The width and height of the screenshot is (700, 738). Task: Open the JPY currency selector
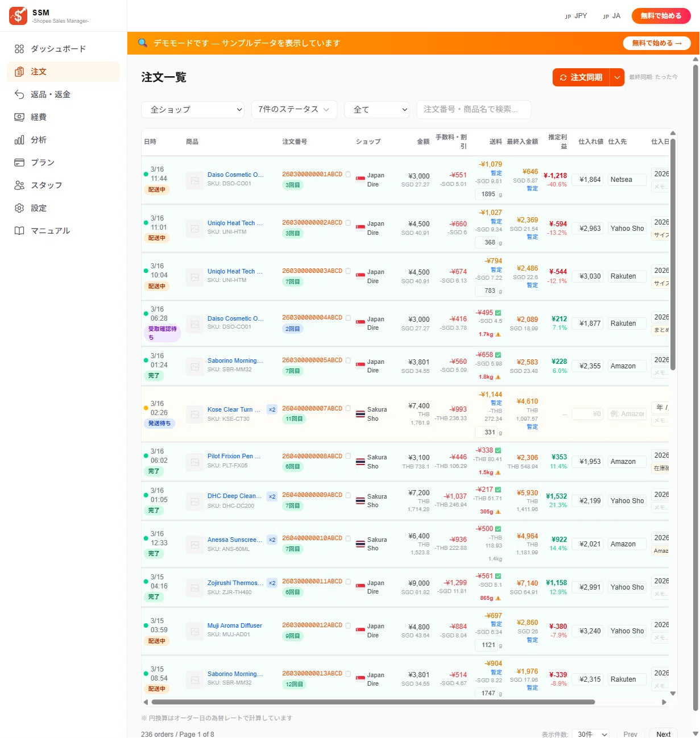[x=576, y=16]
